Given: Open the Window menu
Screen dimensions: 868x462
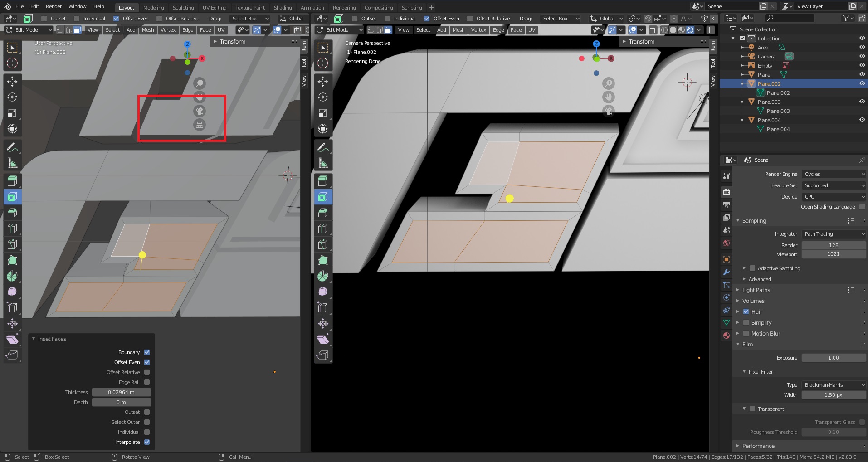Looking at the screenshot, I should pos(78,6).
